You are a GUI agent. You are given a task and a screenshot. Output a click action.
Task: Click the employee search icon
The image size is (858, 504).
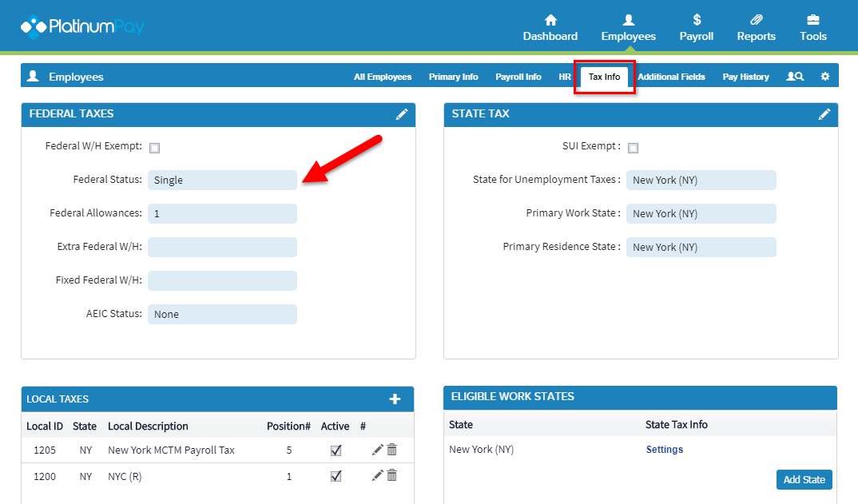[x=795, y=77]
